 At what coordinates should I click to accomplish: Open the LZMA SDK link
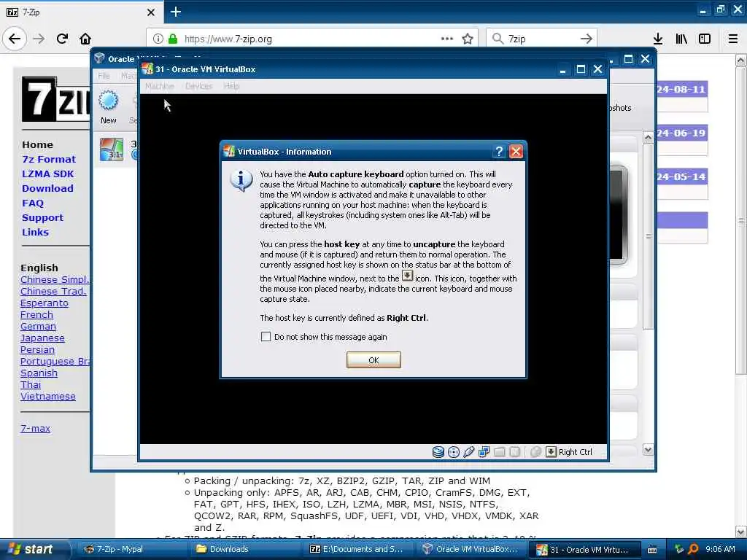[47, 174]
